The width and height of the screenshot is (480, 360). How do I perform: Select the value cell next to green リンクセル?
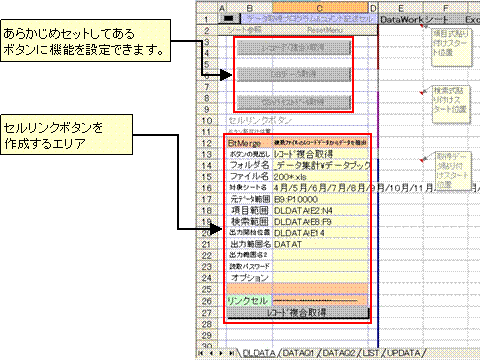click(x=320, y=301)
